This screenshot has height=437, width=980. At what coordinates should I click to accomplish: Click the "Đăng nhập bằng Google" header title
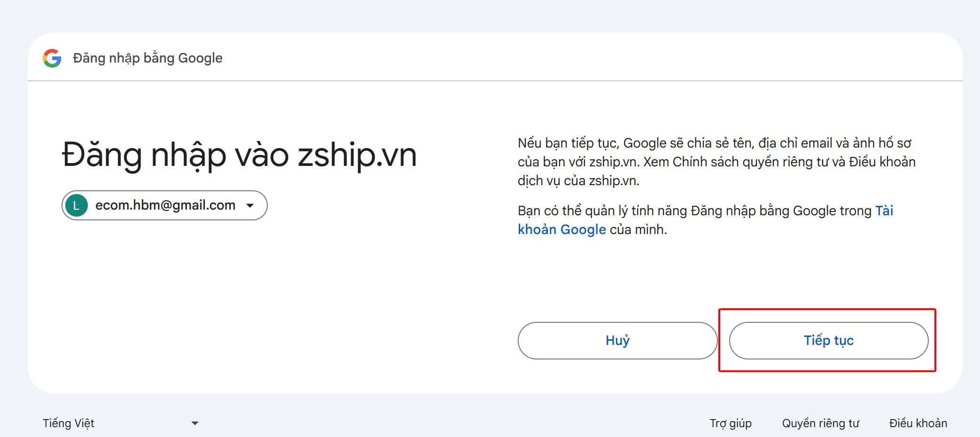coord(148,58)
